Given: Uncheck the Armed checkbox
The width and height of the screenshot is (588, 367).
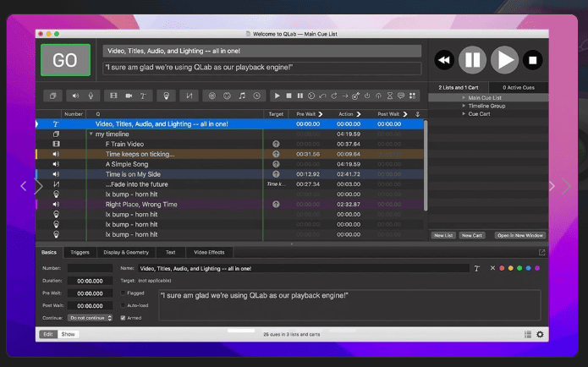Looking at the screenshot, I should [x=123, y=318].
